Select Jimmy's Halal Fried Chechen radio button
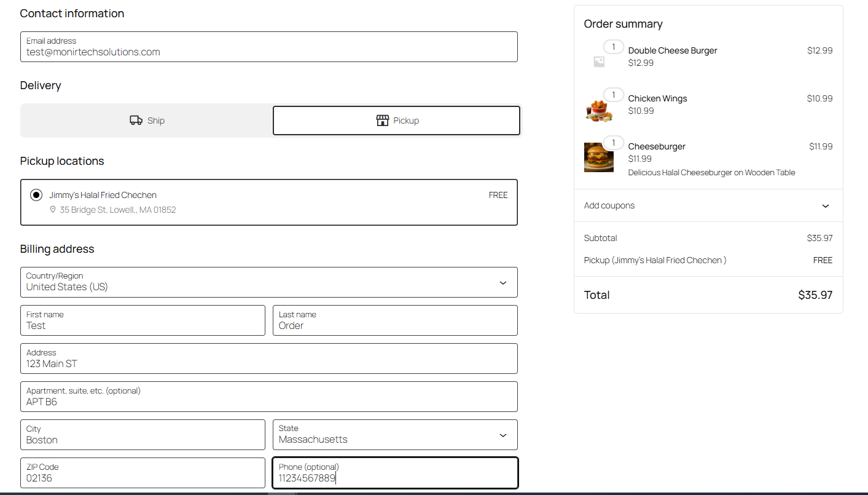This screenshot has height=495, width=868. [x=36, y=195]
